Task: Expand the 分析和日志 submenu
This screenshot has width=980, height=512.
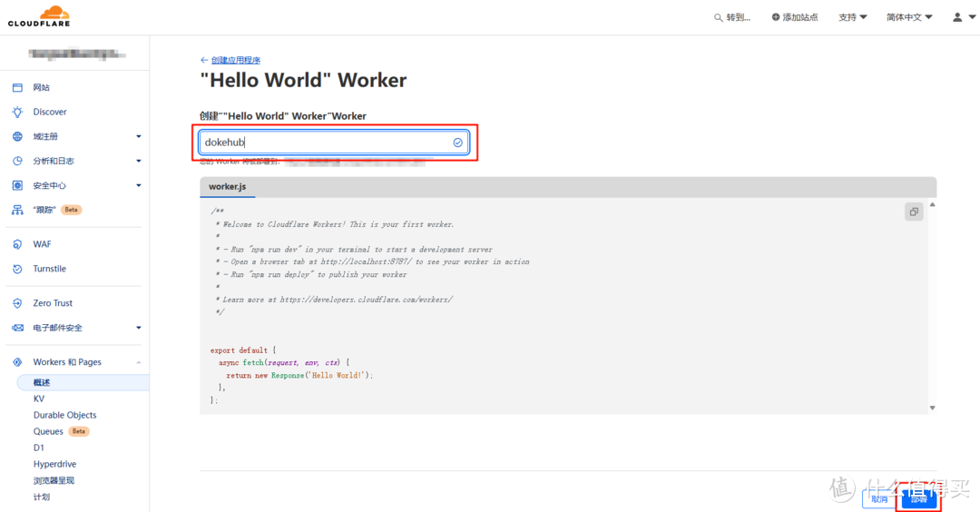Action: point(139,161)
